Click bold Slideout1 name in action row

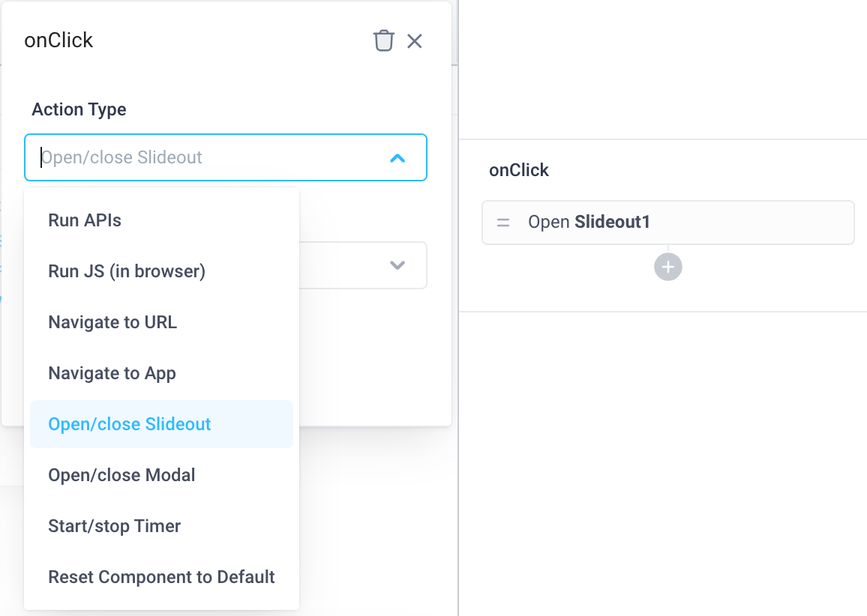point(612,223)
